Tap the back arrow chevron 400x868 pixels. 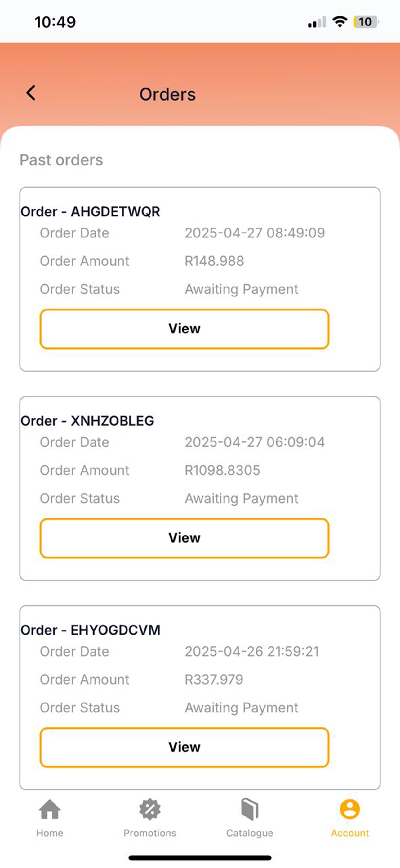point(31,93)
